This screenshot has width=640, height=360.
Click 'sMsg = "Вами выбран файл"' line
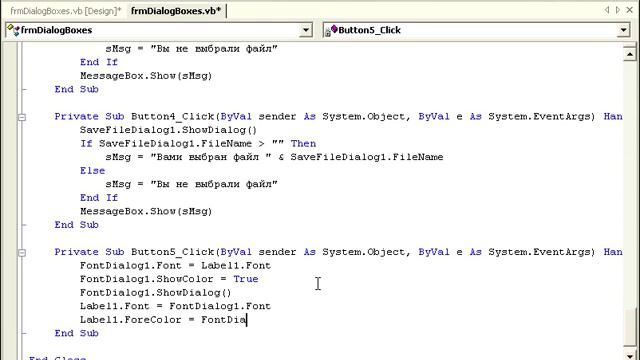(x=274, y=157)
